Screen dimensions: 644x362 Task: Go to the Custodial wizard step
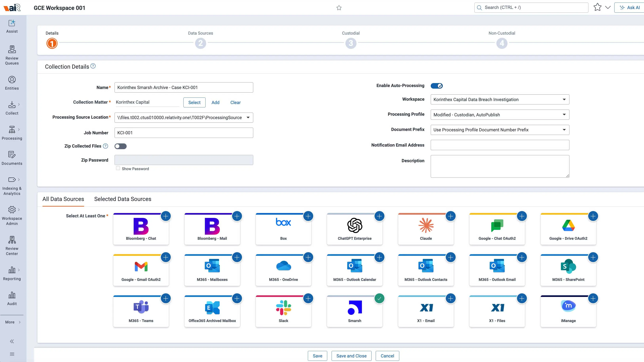click(351, 43)
